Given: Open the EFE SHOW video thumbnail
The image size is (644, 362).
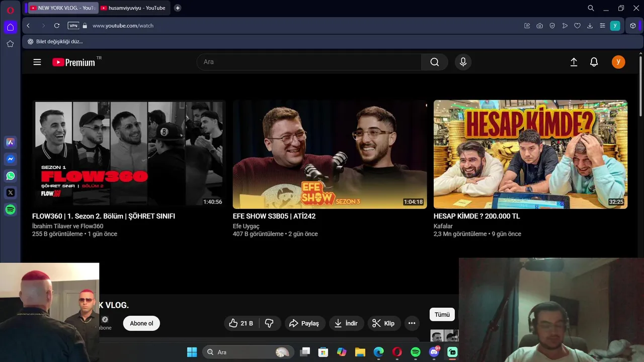Looking at the screenshot, I should click(x=330, y=154).
